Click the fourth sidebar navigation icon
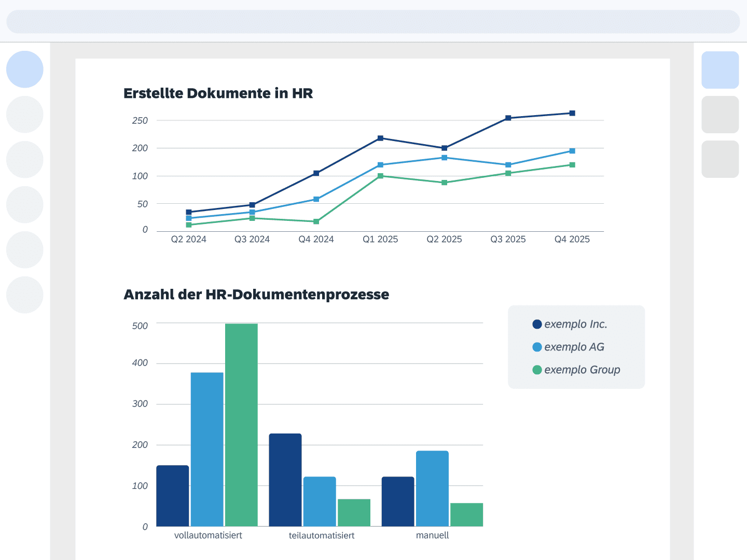 coord(24,204)
